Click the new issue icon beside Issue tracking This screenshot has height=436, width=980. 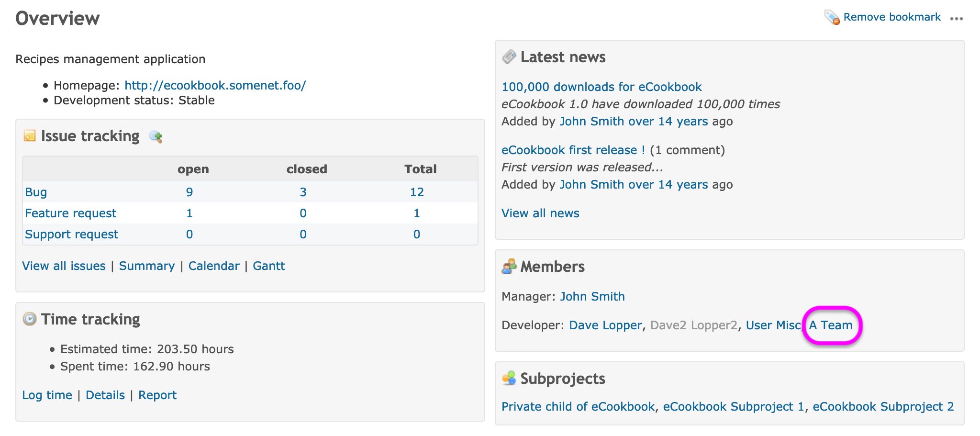pyautogui.click(x=156, y=137)
